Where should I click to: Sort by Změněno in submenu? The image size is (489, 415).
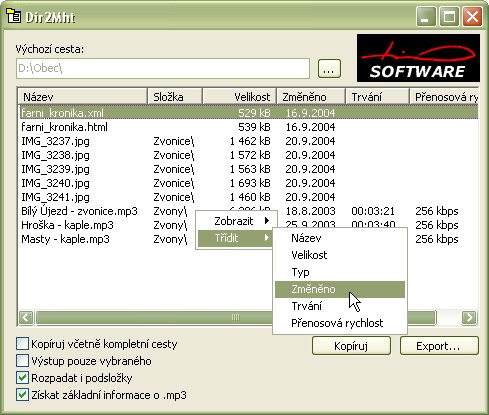click(x=340, y=289)
